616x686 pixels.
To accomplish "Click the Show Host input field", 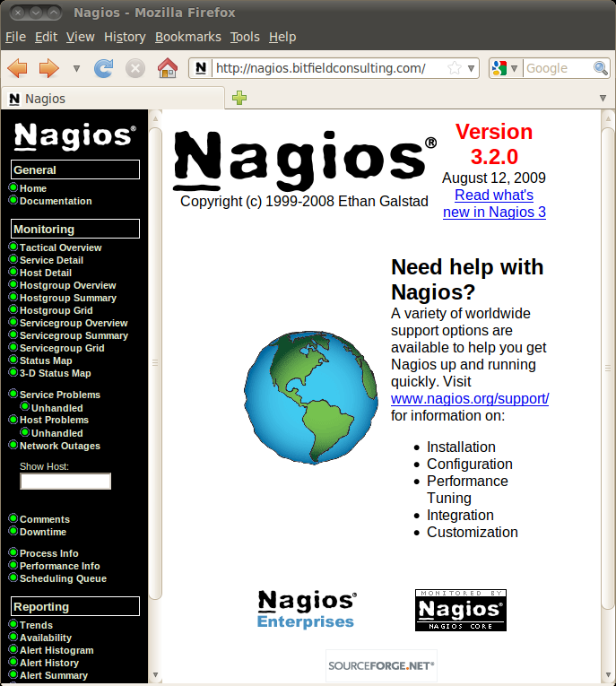I will tap(65, 482).
